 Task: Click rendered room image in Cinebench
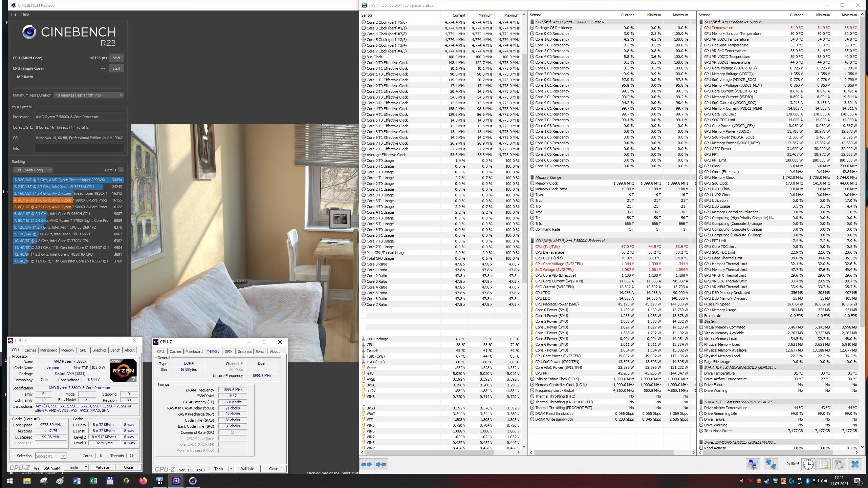tap(245, 243)
